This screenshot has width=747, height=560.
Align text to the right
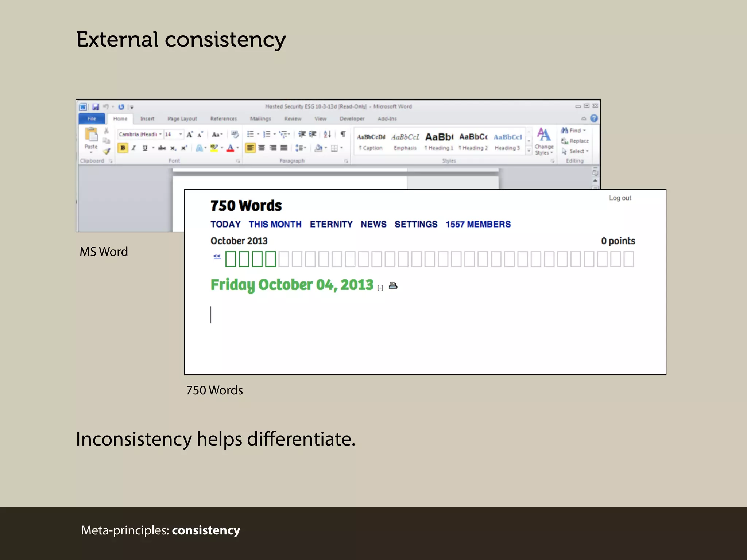(273, 148)
